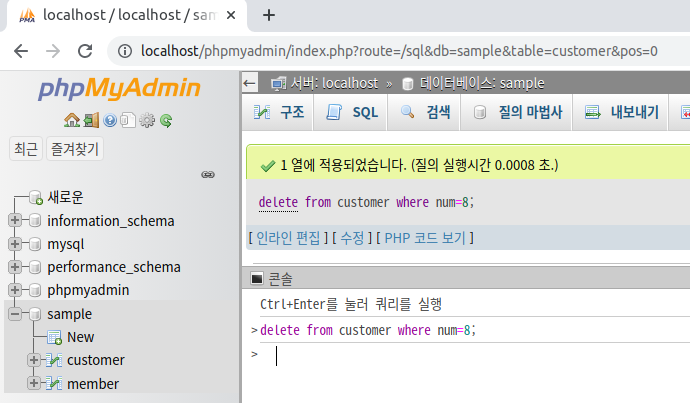This screenshot has width=690, height=403.
Task: Click the new database icon beside 새로운
Action: pyautogui.click(x=36, y=198)
